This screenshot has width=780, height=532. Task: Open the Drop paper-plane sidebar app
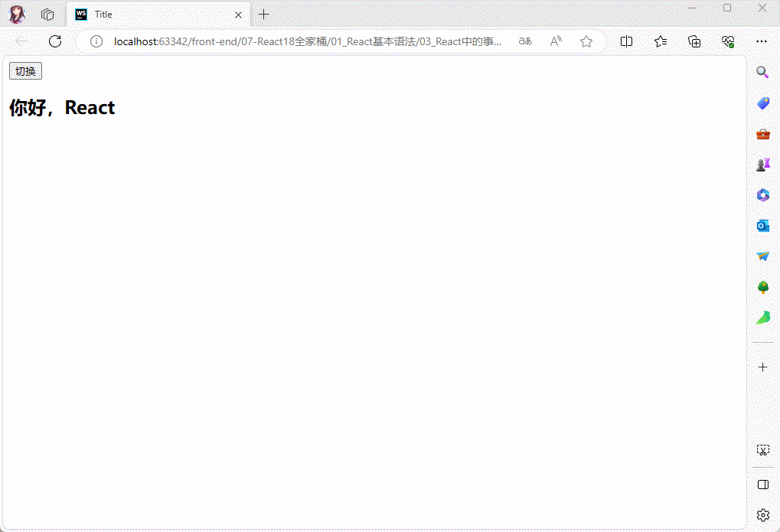tap(762, 256)
